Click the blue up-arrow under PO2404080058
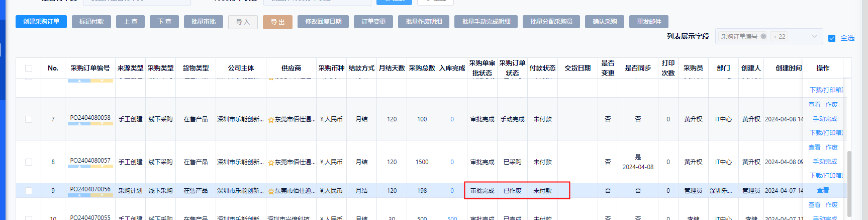 pos(79,124)
